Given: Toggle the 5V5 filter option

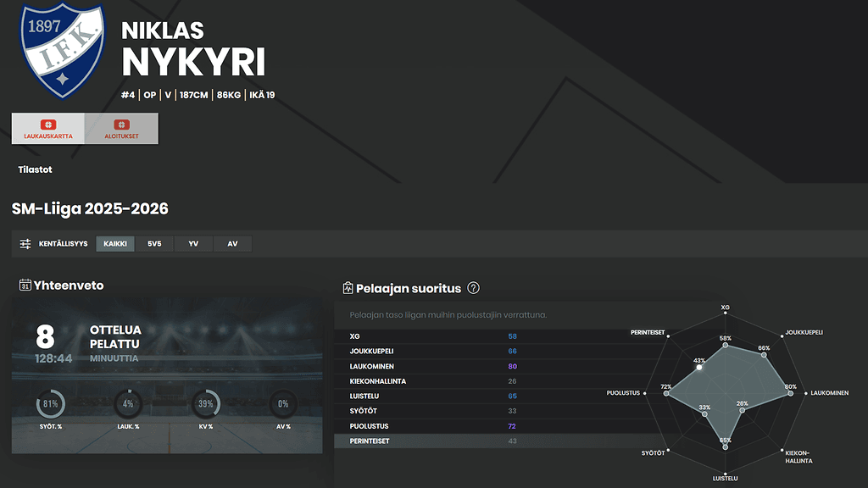Looking at the screenshot, I should tap(154, 243).
